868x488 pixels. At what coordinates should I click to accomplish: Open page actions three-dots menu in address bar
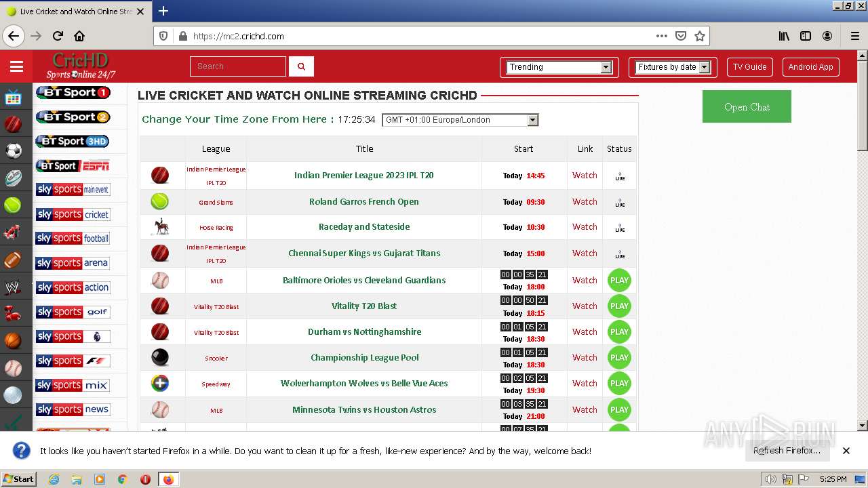coord(661,36)
